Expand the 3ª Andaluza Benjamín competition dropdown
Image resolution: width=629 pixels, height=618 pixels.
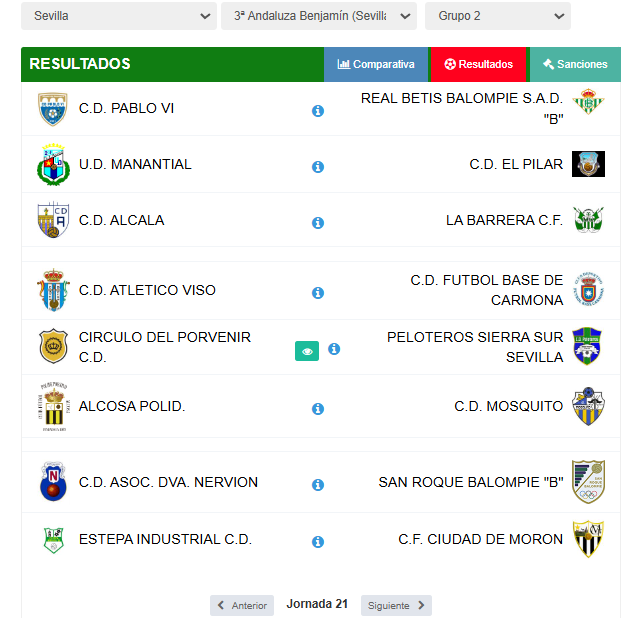click(x=319, y=16)
